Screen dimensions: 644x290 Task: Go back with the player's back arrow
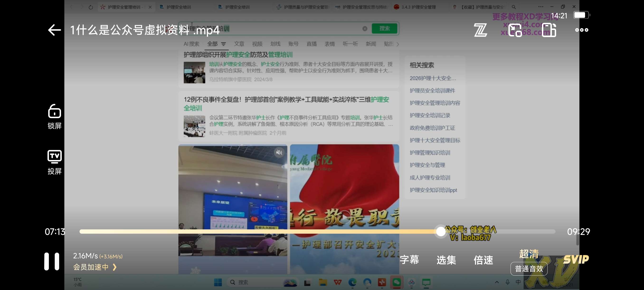point(54,30)
